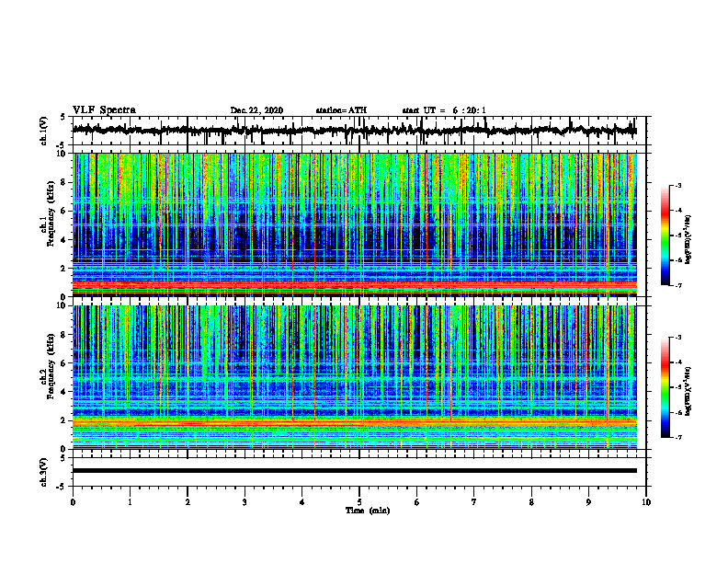Click the ch.1 voltage waveform trace
This screenshot has height=563, width=728.
tap(354, 131)
